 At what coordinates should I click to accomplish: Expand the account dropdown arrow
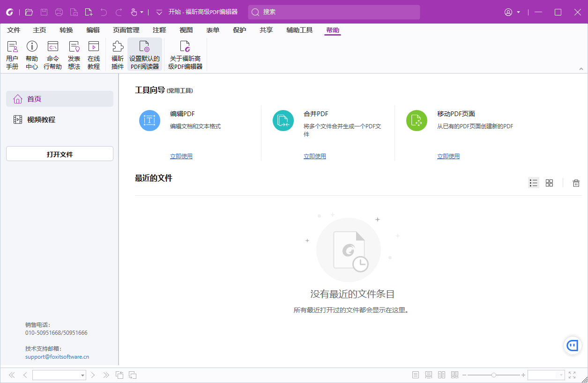[519, 12]
